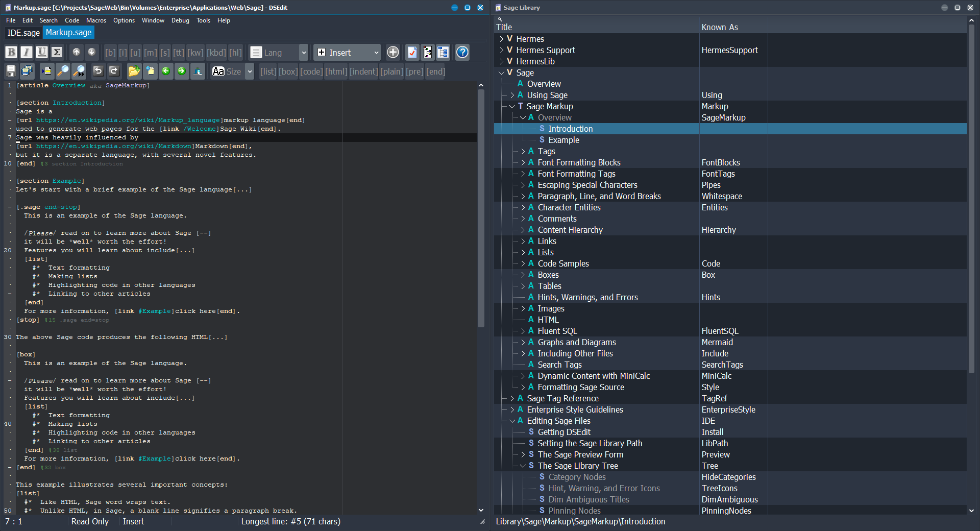Insert the [list] block tag
Image resolution: width=980 pixels, height=531 pixels.
pyautogui.click(x=268, y=71)
